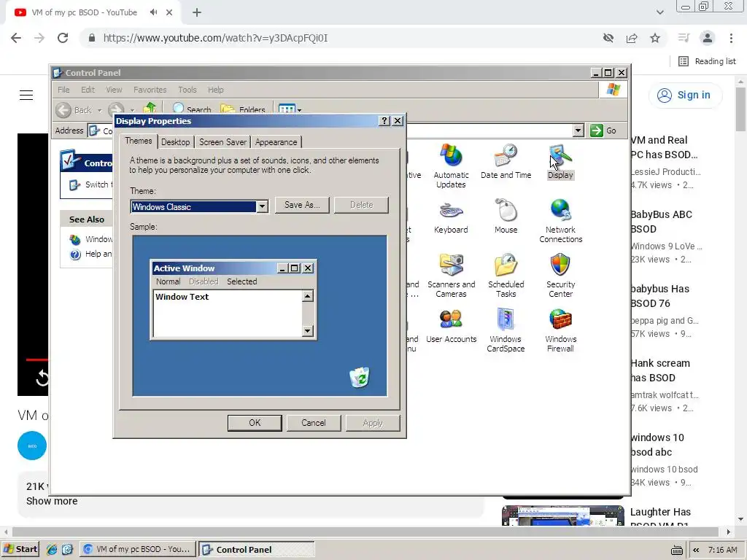Open the Display control panel icon
Viewport: 747px width, 560px height.
coord(560,162)
